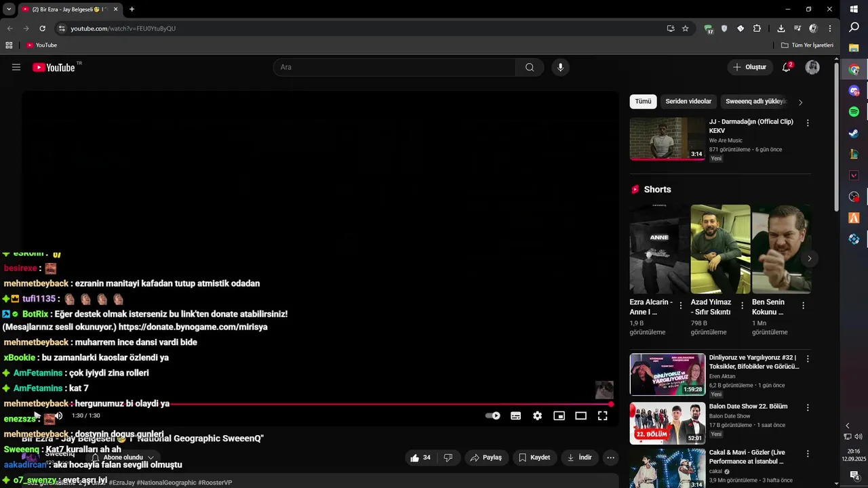Open the YouTube guide hamburger menu
The image size is (868, 488).
(x=16, y=67)
